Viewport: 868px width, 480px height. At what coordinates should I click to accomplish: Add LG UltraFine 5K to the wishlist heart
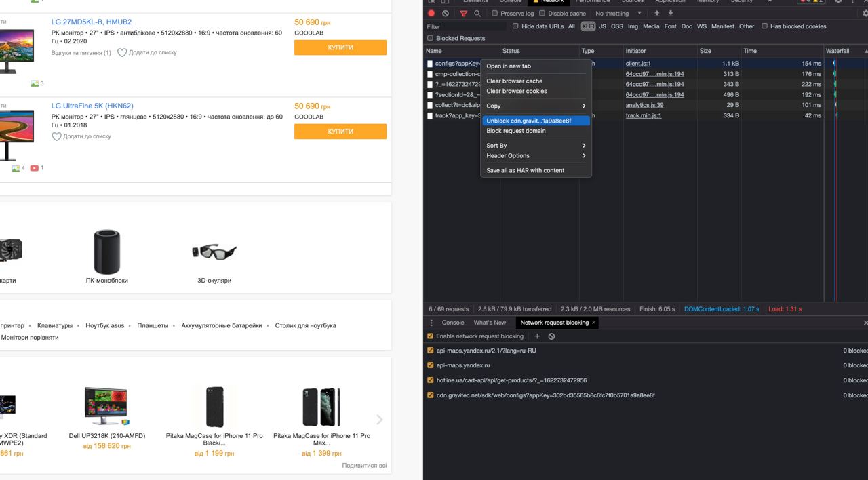click(56, 136)
